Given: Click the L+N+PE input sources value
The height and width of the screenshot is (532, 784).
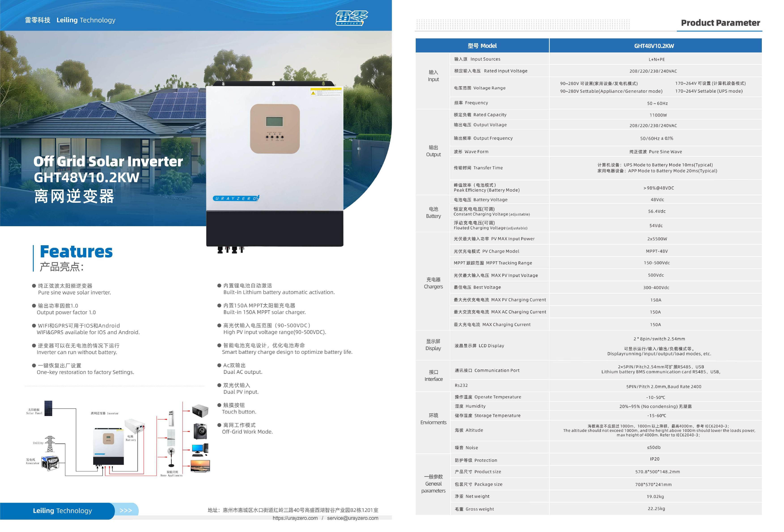Looking at the screenshot, I should (x=657, y=60).
